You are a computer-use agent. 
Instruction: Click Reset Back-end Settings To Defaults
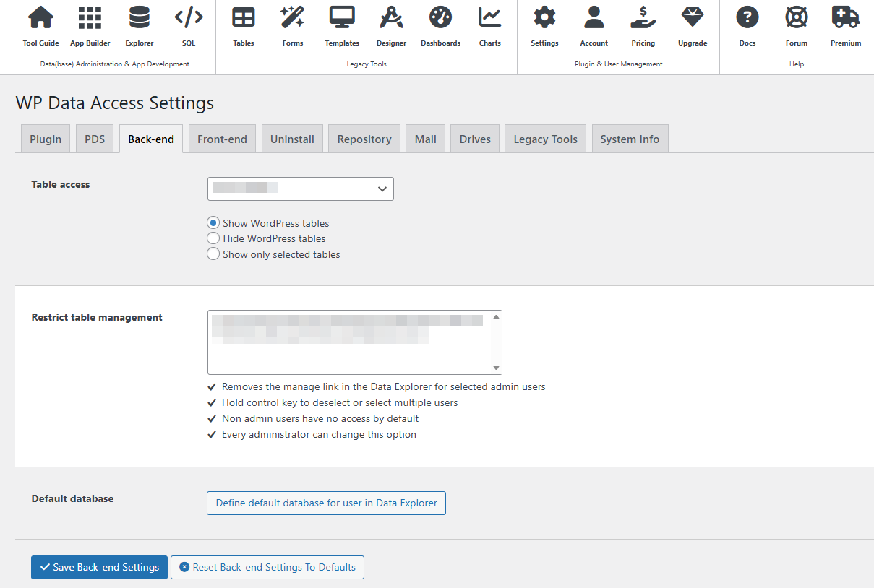(267, 567)
